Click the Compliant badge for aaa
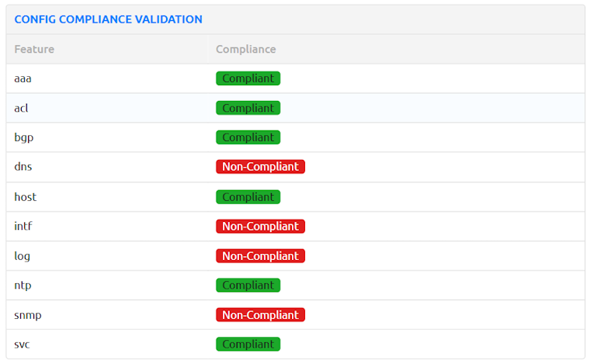The image size is (590, 364). (248, 78)
